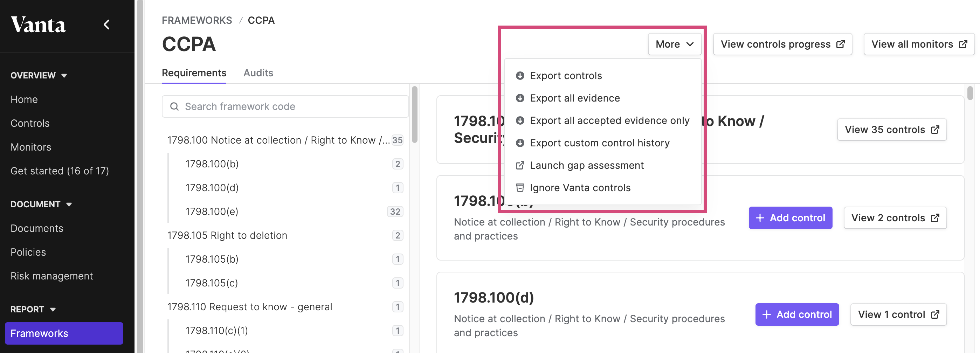Click the requirements list scrollbar
Viewport: 980px width, 353px height.
tap(414, 115)
